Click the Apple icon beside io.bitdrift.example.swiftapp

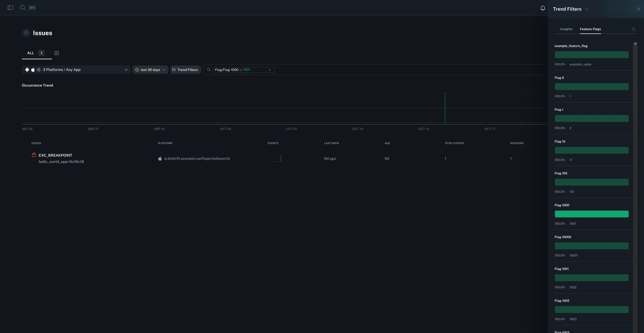pyautogui.click(x=160, y=158)
